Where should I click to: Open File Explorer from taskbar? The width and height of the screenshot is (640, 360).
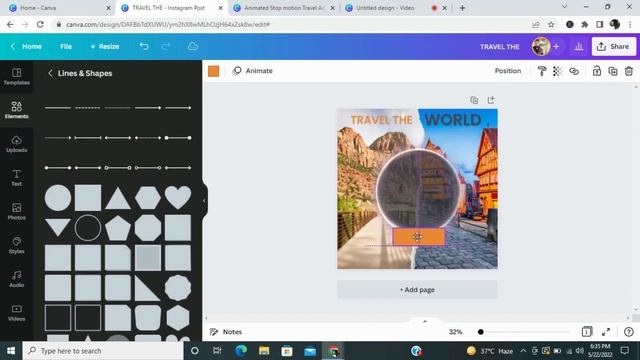[264, 351]
